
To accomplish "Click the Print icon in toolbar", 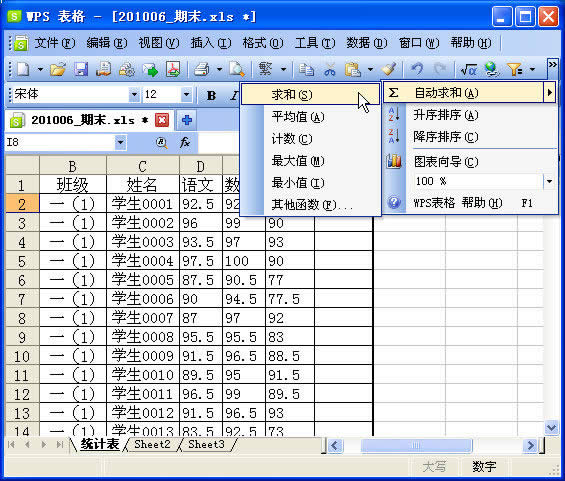I will pyautogui.click(x=202, y=69).
